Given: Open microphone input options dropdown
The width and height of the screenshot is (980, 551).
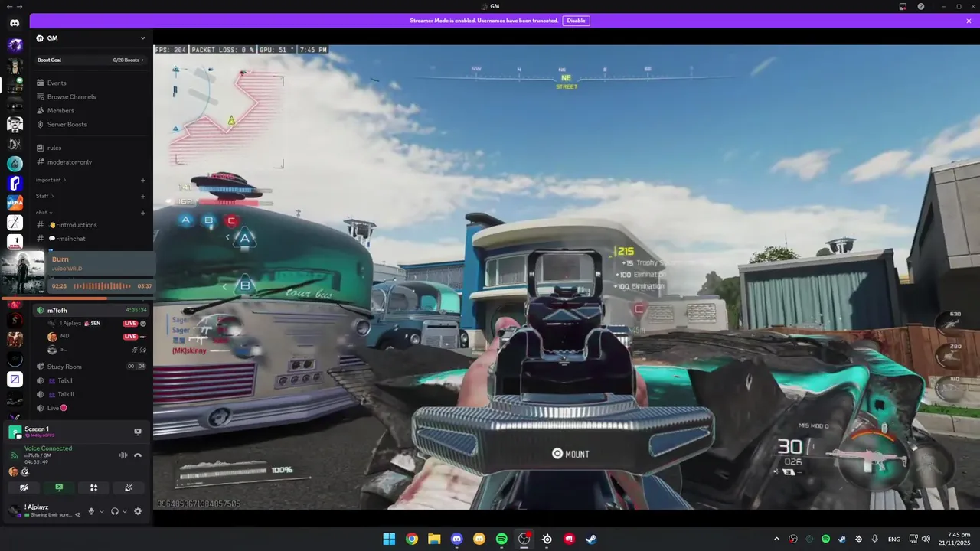Looking at the screenshot, I should click(x=101, y=511).
